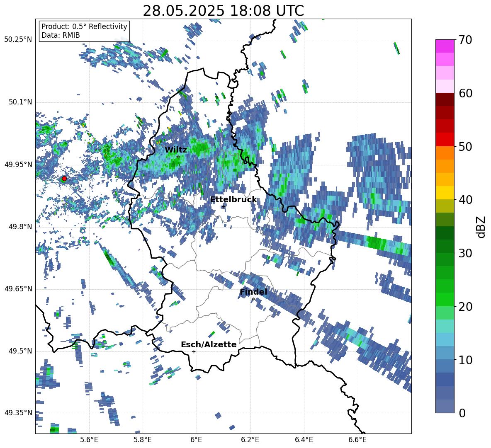Click the dark red colorbar band near 60
The image size is (491, 448).
(x=445, y=99)
